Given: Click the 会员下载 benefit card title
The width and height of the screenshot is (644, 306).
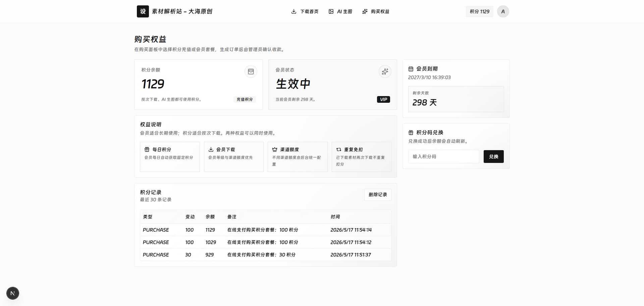Looking at the screenshot, I should tap(225, 149).
